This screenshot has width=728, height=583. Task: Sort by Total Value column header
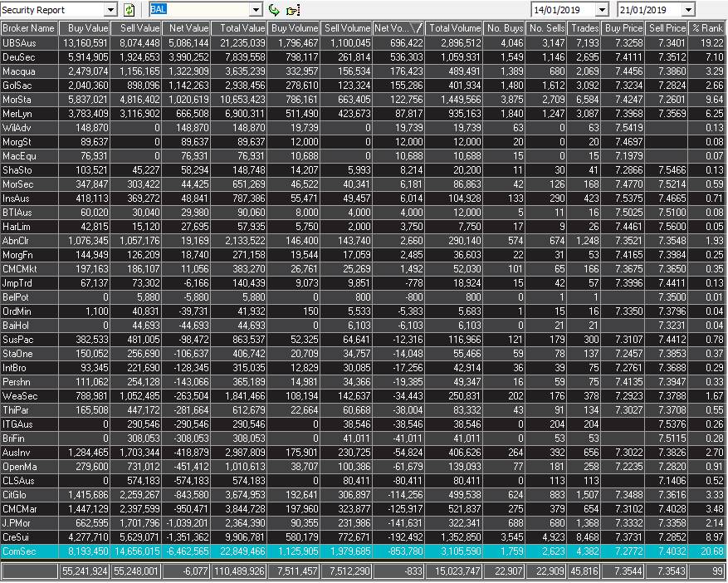click(238, 28)
